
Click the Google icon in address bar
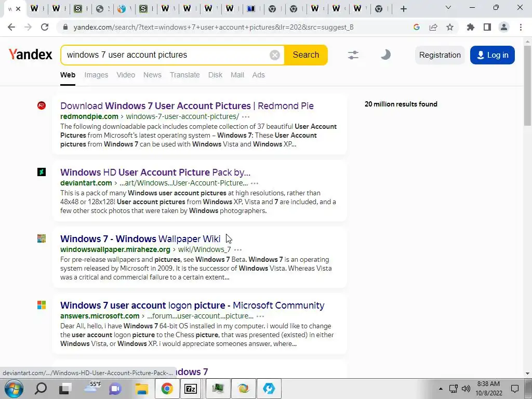click(417, 27)
